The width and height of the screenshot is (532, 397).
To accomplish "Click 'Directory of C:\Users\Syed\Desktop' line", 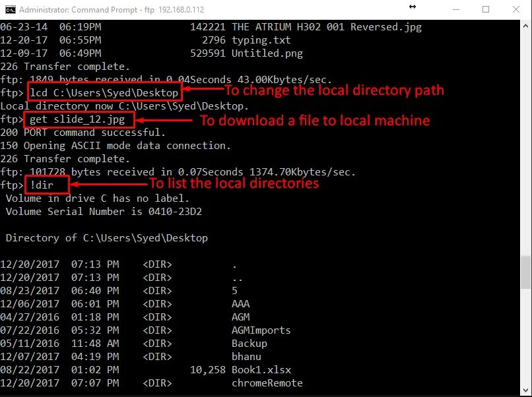I will pos(106,238).
